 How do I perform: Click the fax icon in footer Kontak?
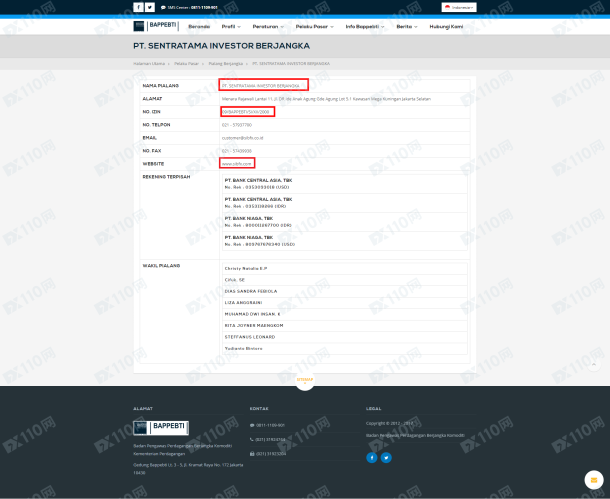tap(252, 453)
